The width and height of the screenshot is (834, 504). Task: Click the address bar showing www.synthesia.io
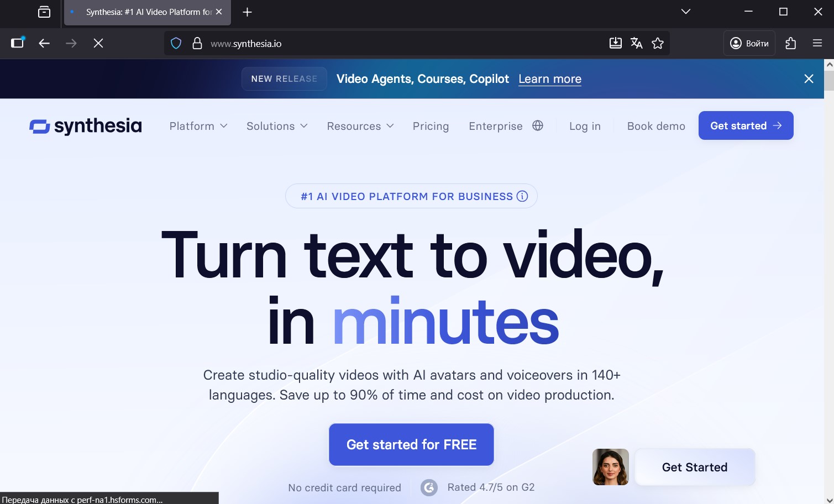tap(387, 43)
